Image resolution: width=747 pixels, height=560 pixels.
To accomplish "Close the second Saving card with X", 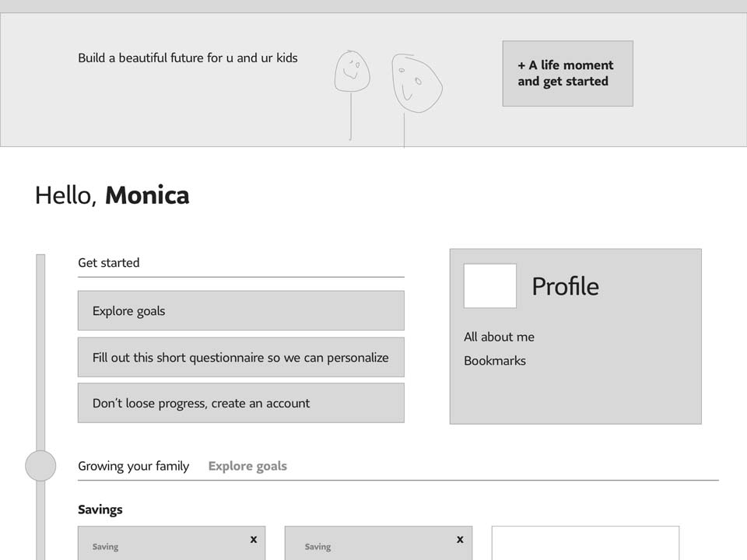I will (x=460, y=540).
